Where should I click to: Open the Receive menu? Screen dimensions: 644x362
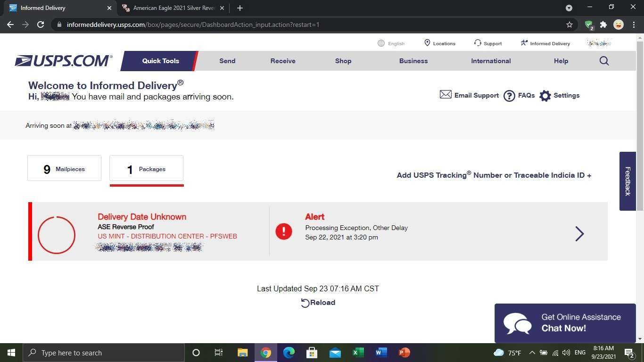coord(283,61)
